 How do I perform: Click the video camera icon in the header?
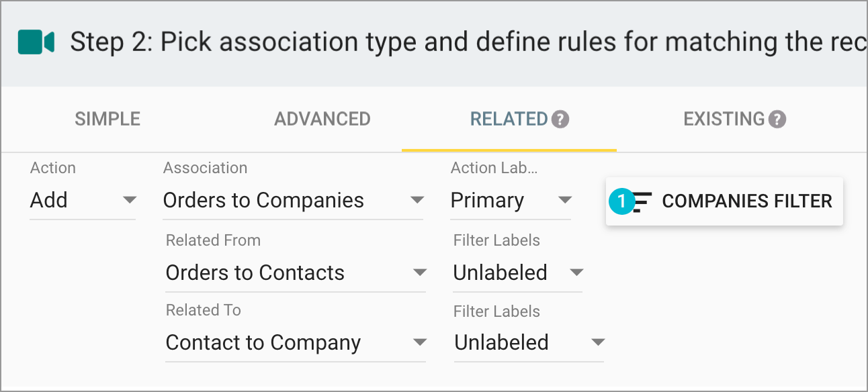[35, 42]
